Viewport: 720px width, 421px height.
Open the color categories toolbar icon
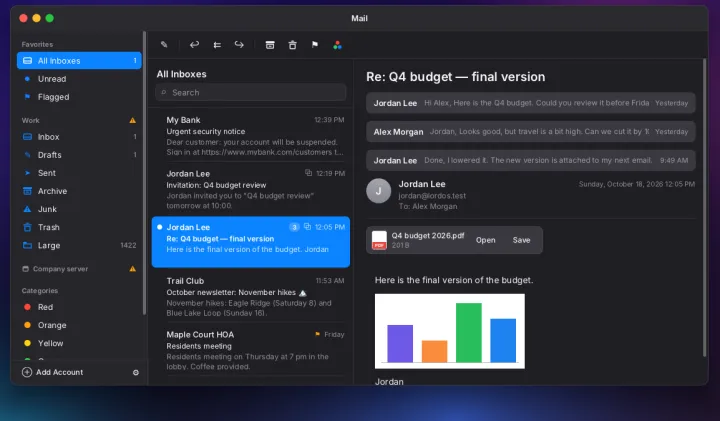(x=338, y=45)
